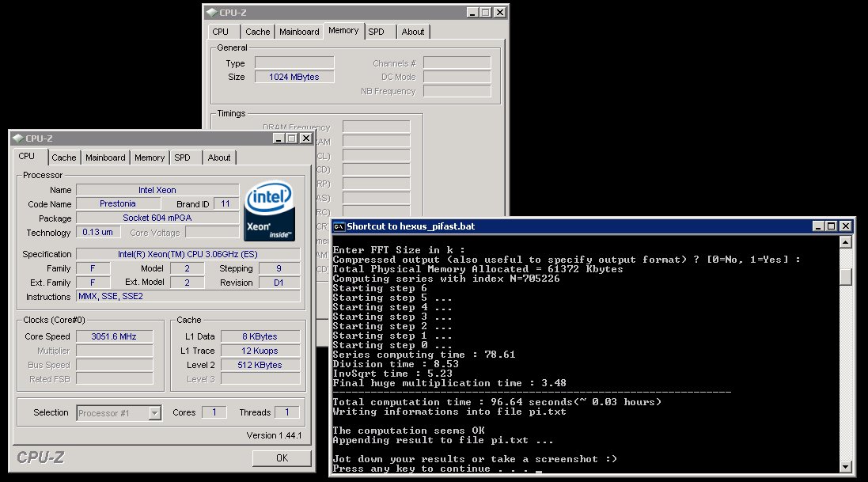Select Cache tab in back Memory window
The image size is (868, 482).
pos(258,32)
